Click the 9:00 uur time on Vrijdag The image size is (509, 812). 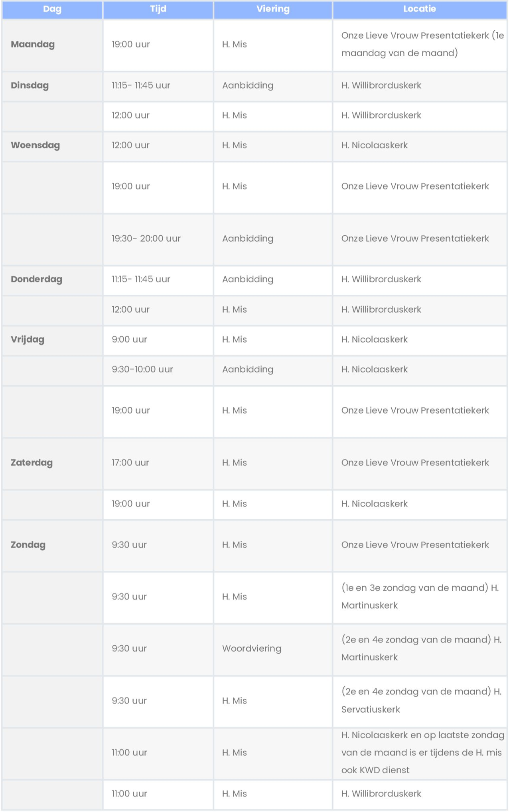(x=158, y=341)
